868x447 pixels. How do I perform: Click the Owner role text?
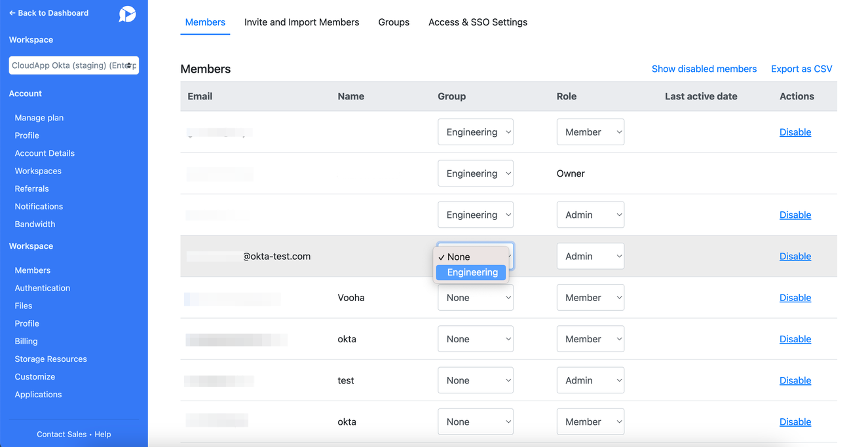pos(571,173)
